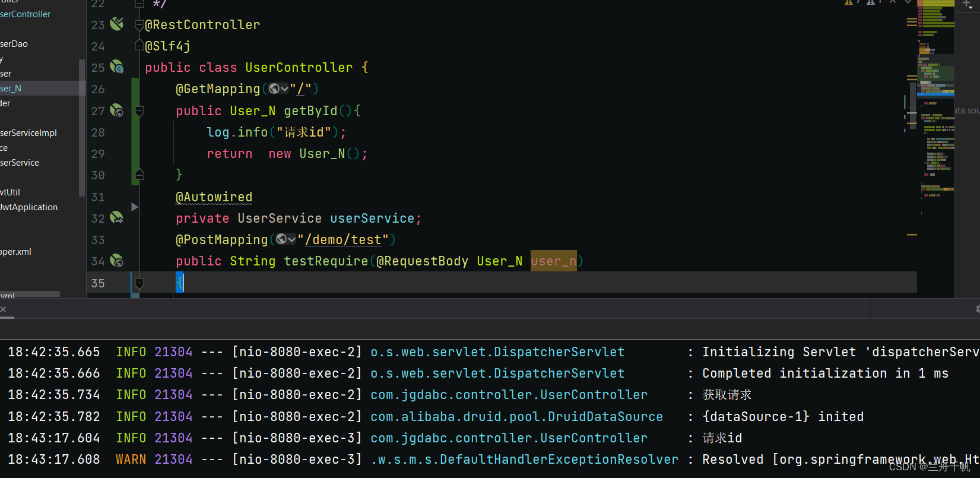This screenshot has height=478, width=980.
Task: Click the '获取请求' log message
Action: pos(727,395)
